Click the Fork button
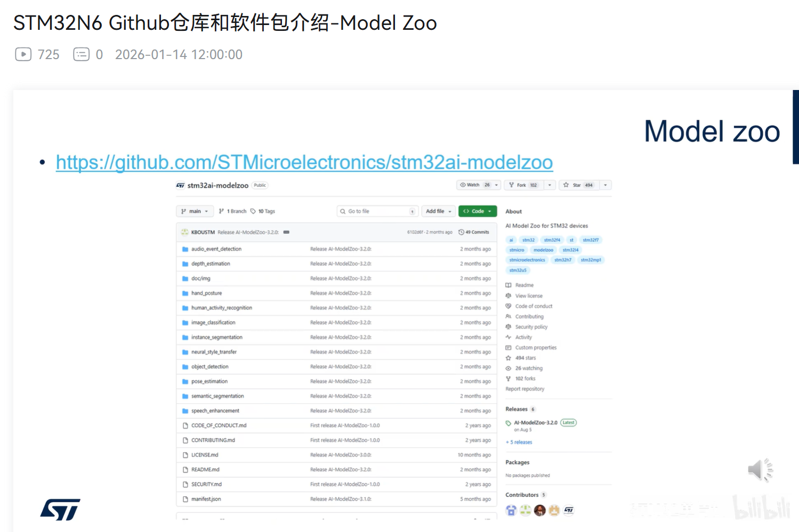The image size is (799, 532). pos(524,185)
